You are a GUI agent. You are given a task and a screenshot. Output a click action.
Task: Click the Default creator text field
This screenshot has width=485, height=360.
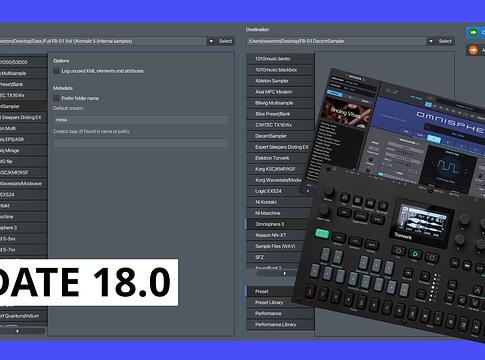pyautogui.click(x=141, y=120)
